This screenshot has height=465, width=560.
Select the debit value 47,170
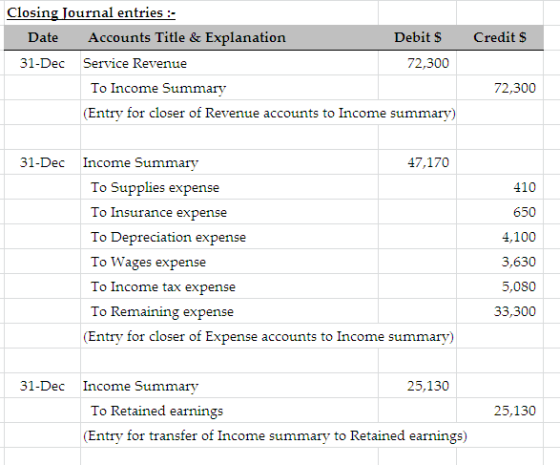coord(428,162)
